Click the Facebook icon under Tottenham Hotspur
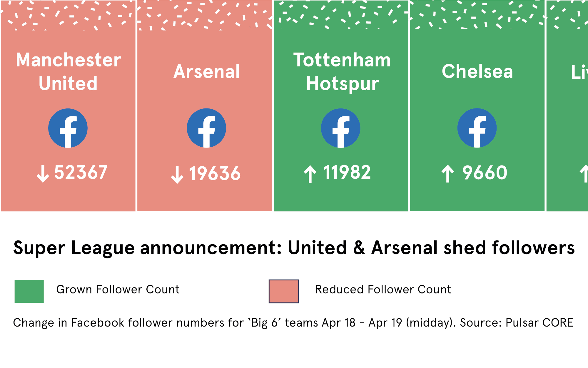Image resolution: width=588 pixels, height=368 pixels. pyautogui.click(x=340, y=128)
